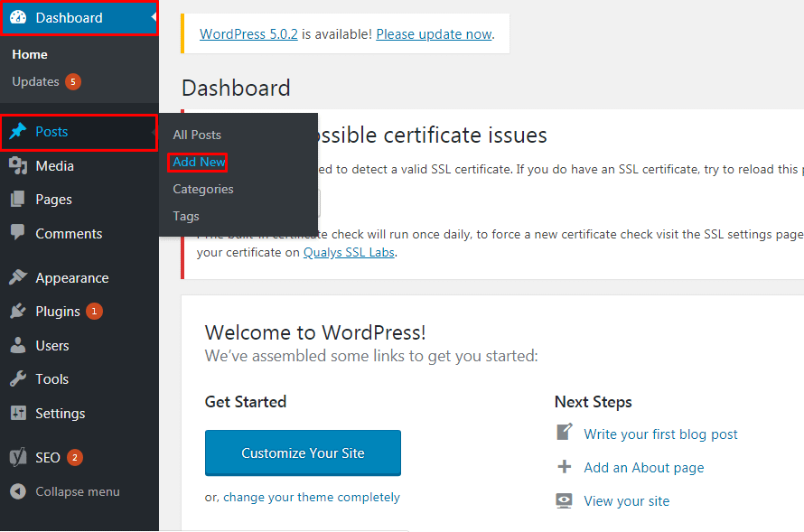Click the eye icon beside View your site
Viewport: 804px width, 532px height.
click(565, 500)
